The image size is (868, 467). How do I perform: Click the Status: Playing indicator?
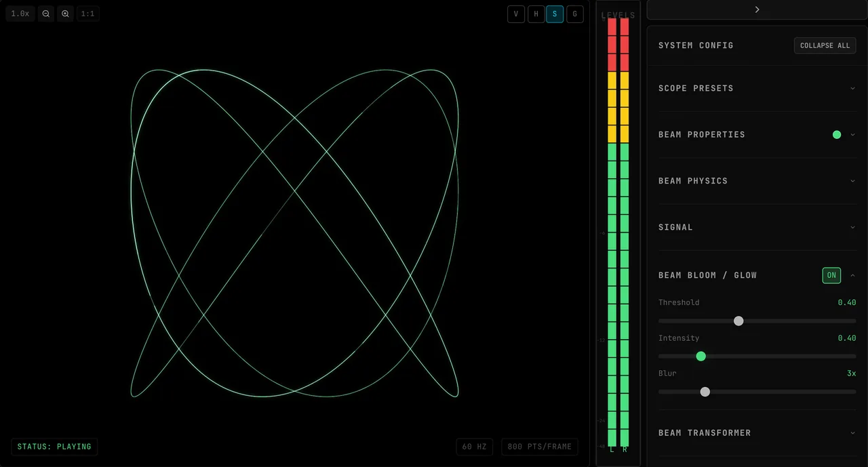point(54,447)
